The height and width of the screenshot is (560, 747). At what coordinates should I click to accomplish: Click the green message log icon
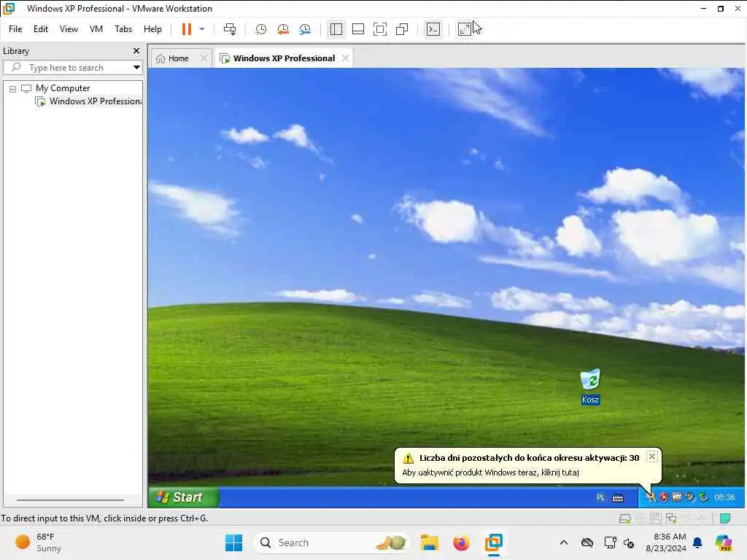click(x=725, y=518)
